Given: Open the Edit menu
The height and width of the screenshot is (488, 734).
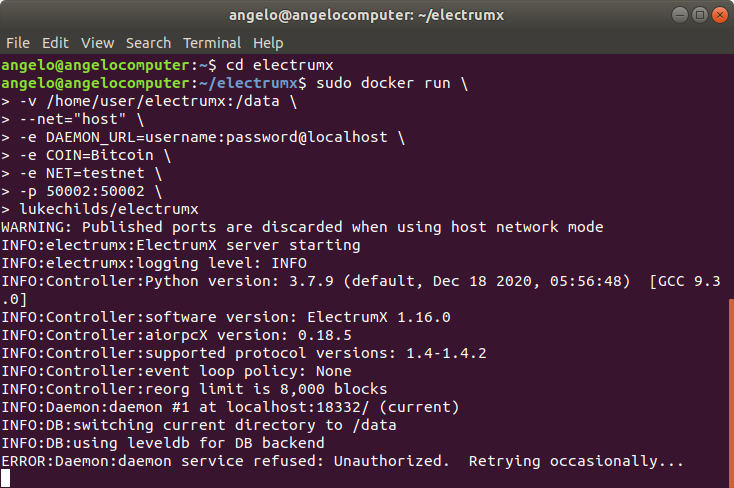Looking at the screenshot, I should [x=55, y=43].
